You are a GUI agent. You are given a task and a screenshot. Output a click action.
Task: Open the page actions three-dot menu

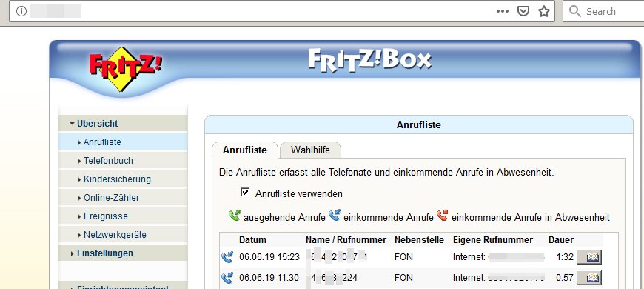point(503,11)
